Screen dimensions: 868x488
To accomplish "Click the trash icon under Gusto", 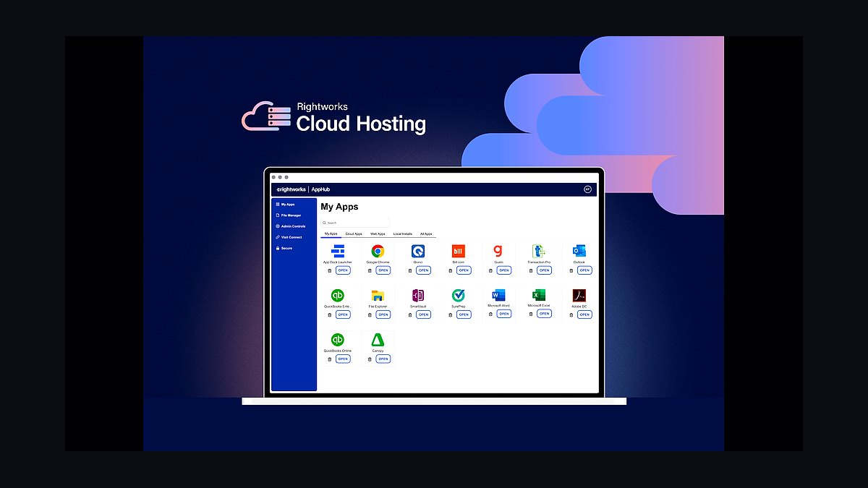I will click(490, 270).
